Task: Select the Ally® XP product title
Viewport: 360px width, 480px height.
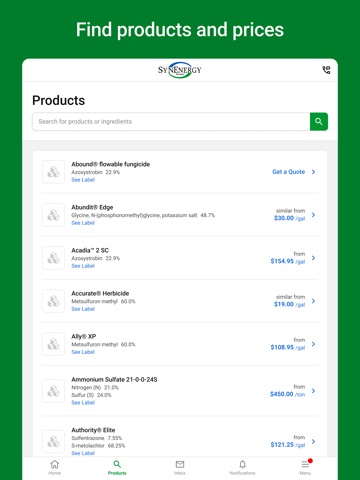Action: (84, 336)
